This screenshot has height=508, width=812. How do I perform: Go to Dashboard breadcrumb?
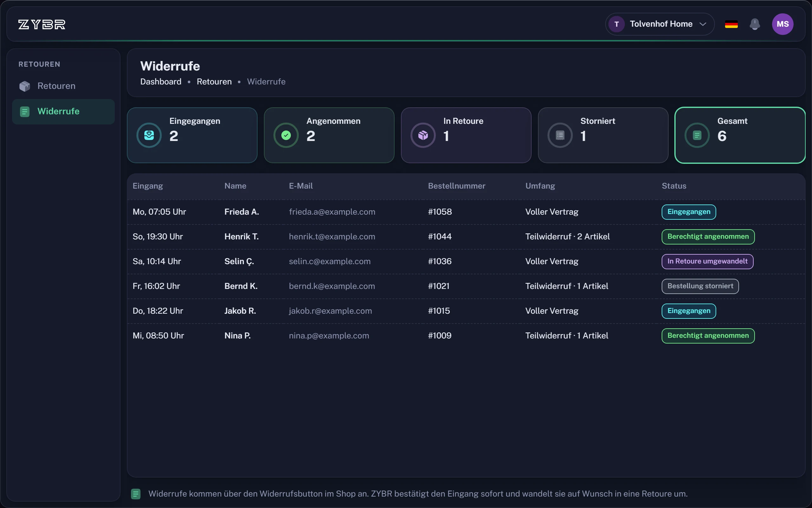(161, 82)
